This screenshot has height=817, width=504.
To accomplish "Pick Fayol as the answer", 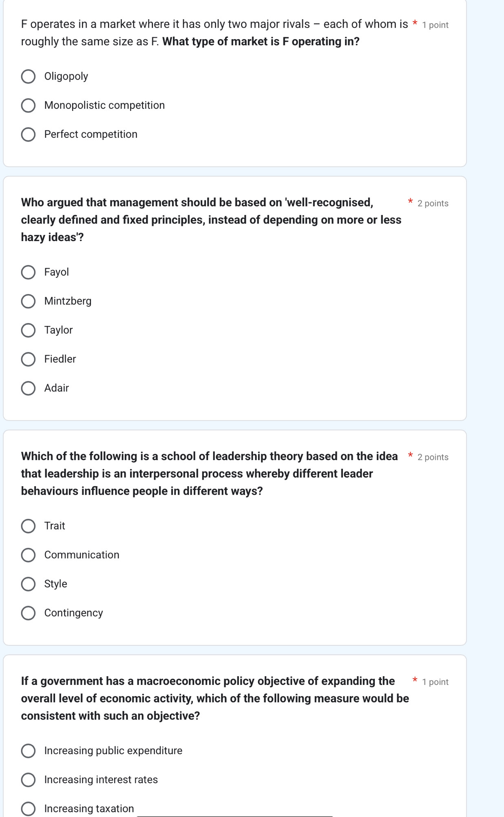I will coord(28,272).
